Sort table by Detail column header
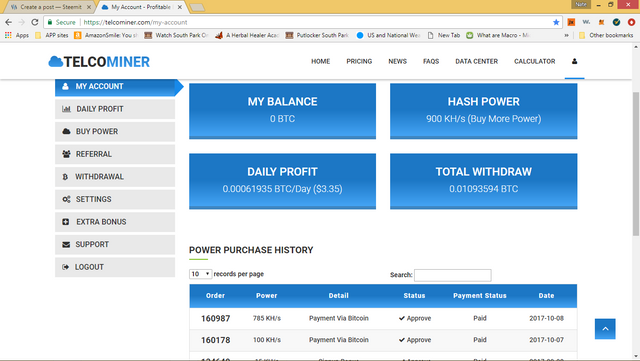Screen dimensions: 640x361 click(x=339, y=296)
